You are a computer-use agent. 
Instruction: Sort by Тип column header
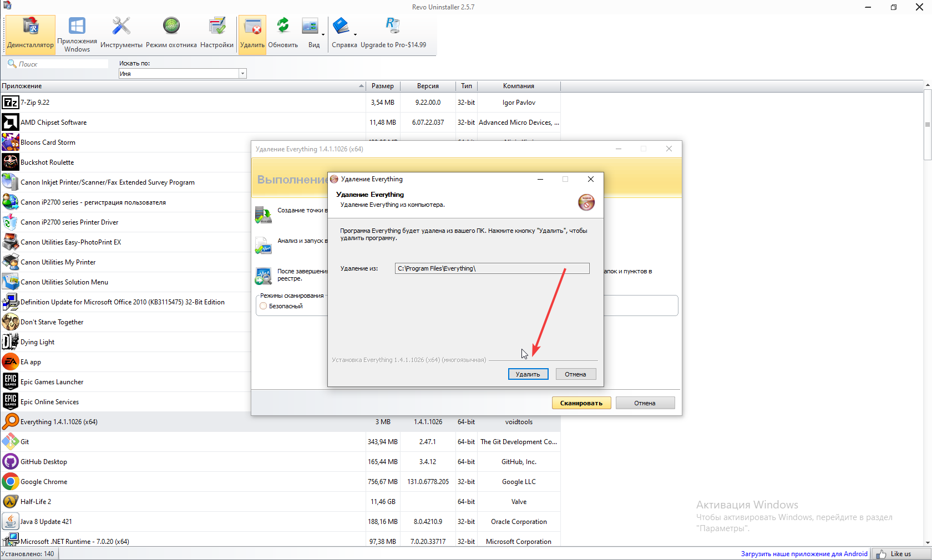(467, 86)
